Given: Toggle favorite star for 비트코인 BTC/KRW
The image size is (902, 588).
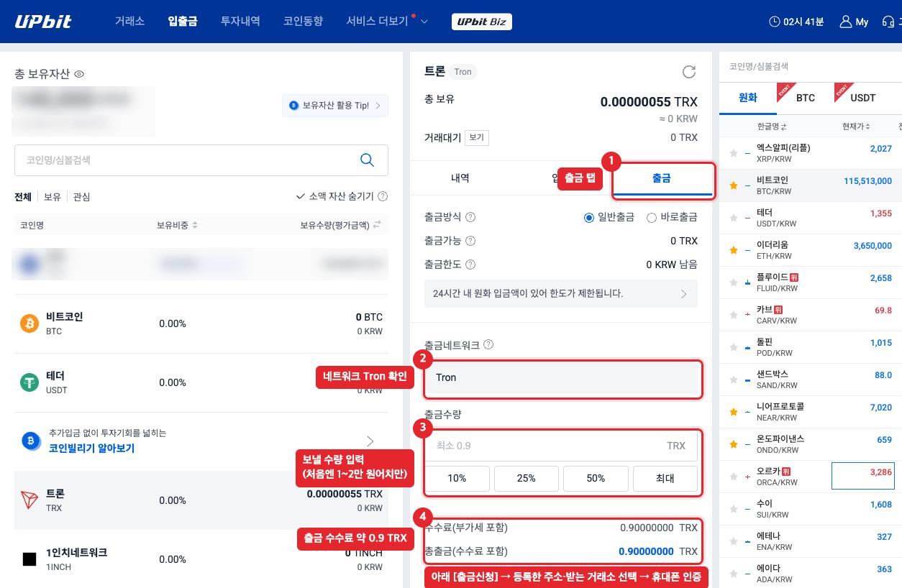Looking at the screenshot, I should tap(734, 185).
